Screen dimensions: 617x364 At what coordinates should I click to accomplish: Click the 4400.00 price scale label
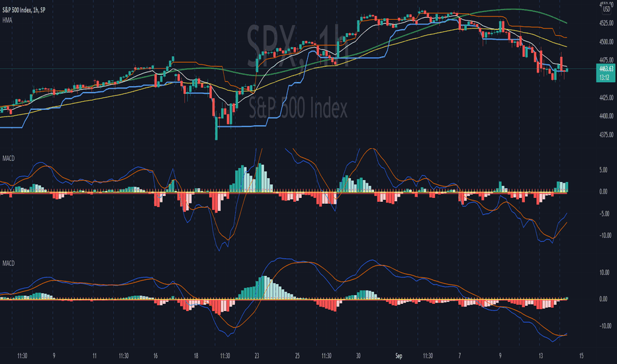point(606,116)
